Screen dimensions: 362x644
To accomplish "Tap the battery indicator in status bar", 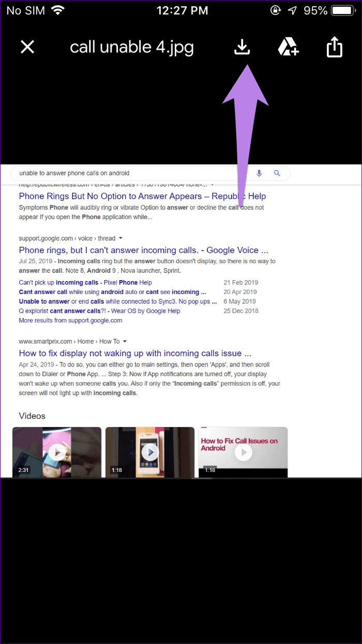I will click(342, 10).
